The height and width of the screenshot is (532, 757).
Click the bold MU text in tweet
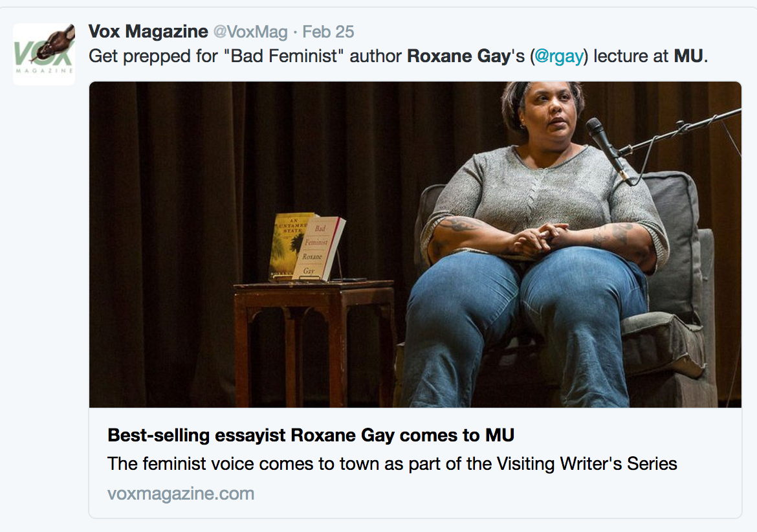688,56
